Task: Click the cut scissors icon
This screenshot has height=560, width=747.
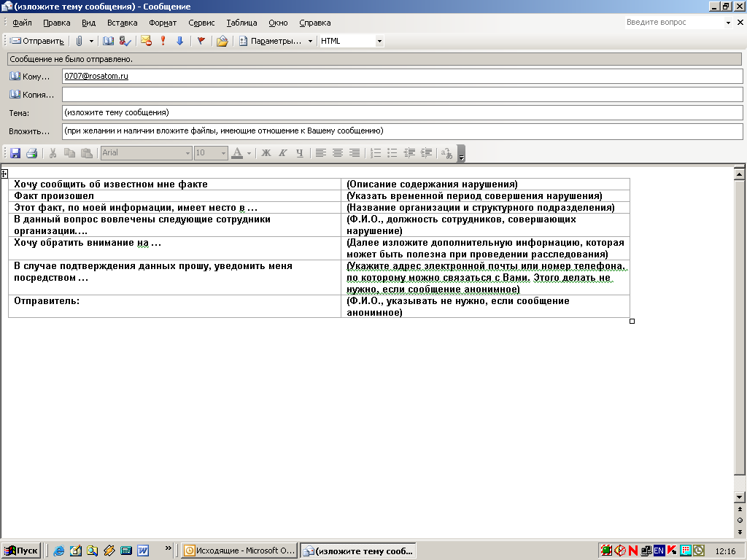Action: [53, 153]
